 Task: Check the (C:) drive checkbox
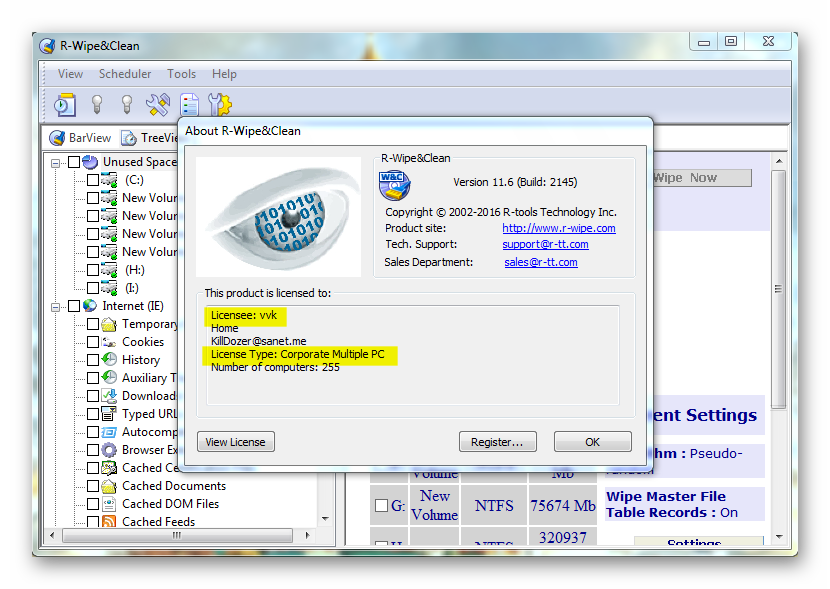point(93,180)
